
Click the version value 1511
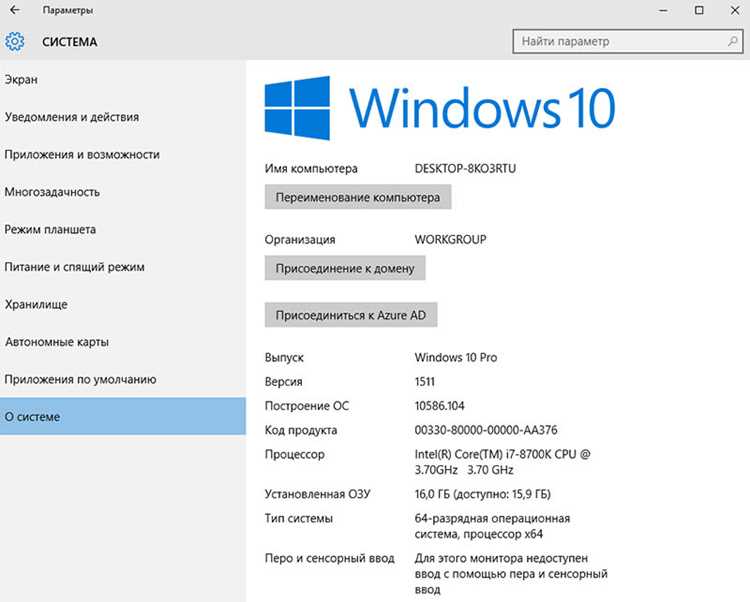[425, 382]
